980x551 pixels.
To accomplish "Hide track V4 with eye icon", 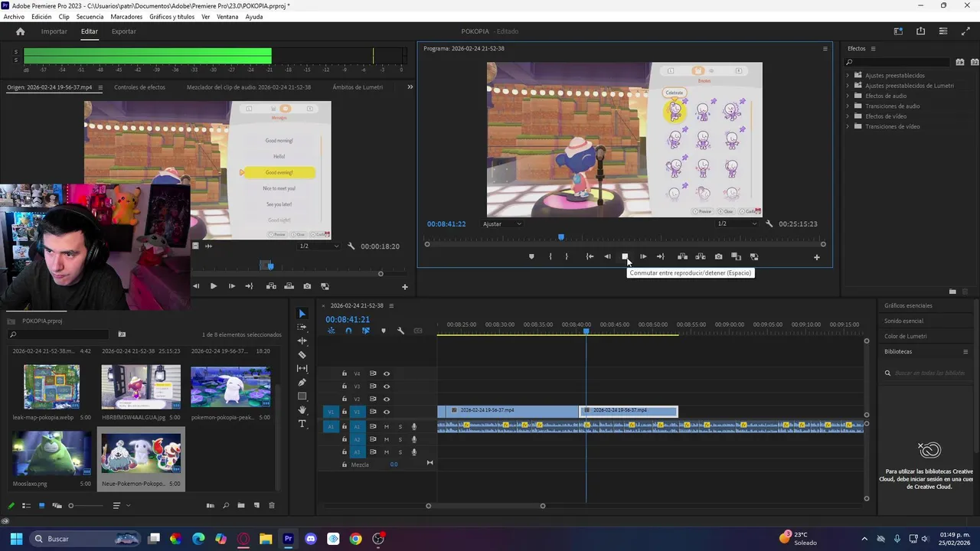I will pyautogui.click(x=387, y=373).
